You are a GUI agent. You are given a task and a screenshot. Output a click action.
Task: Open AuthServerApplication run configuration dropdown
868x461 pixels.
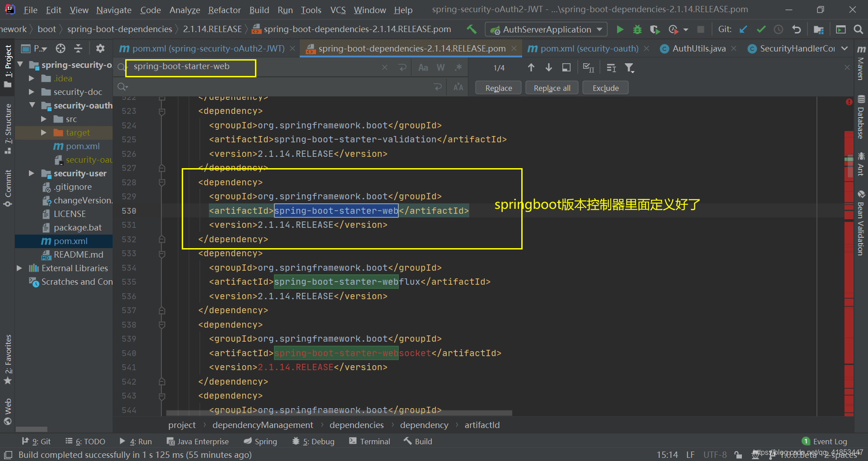[x=547, y=29]
